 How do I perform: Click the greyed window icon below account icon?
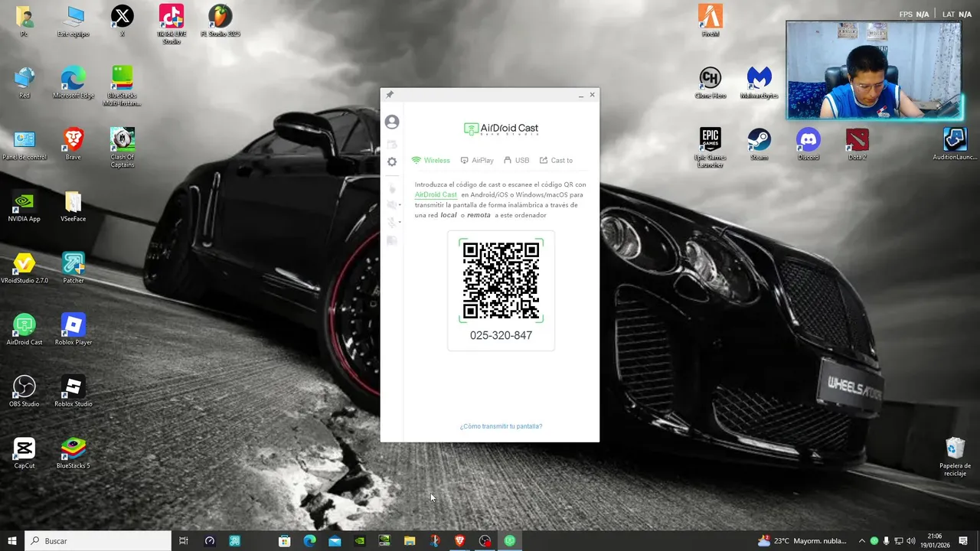coord(392,144)
